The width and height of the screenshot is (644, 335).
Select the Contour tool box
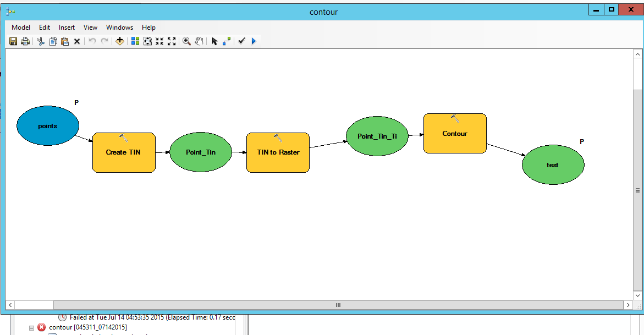pyautogui.click(x=455, y=134)
